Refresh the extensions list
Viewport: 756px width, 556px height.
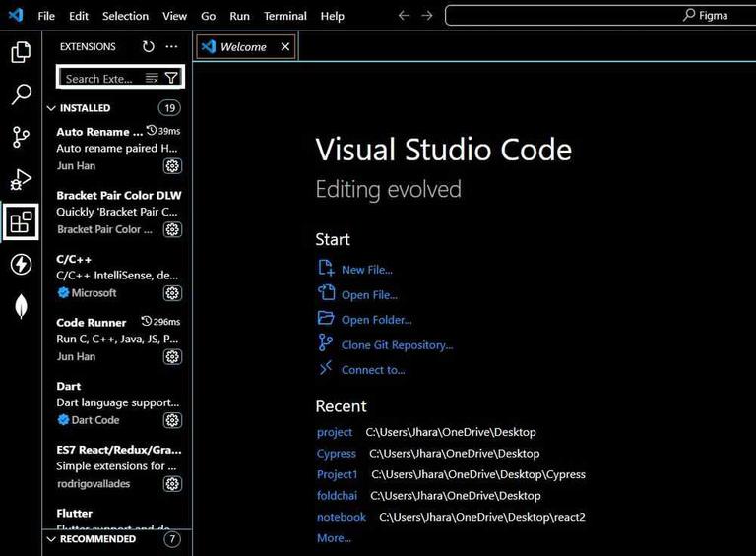(x=148, y=46)
